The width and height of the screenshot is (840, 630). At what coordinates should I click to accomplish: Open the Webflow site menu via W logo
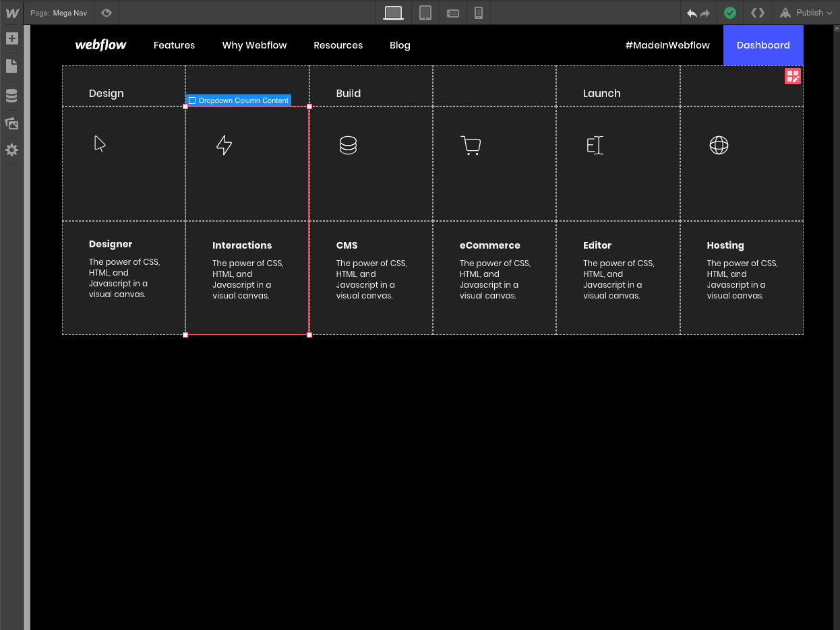tap(11, 12)
